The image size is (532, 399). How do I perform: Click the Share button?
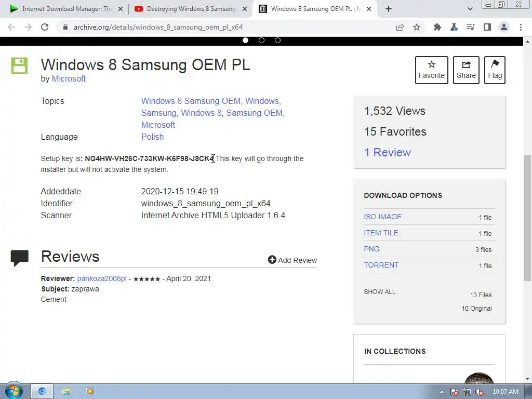pyautogui.click(x=466, y=70)
